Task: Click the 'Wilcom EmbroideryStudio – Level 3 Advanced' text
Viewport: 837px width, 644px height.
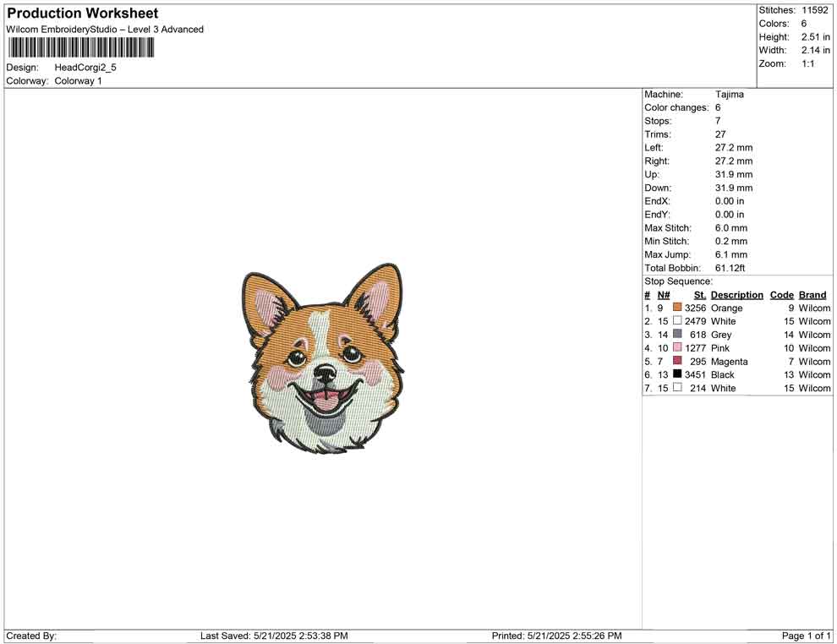Action: coord(105,30)
